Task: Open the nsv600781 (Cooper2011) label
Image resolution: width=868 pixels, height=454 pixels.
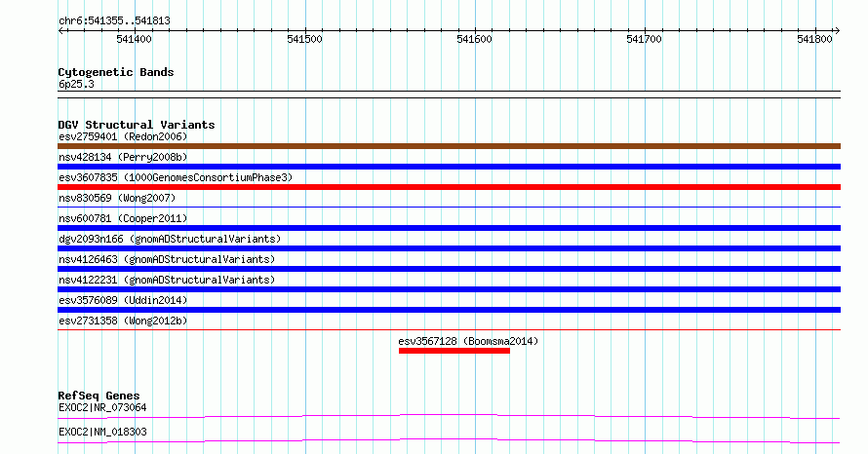Action: (123, 218)
